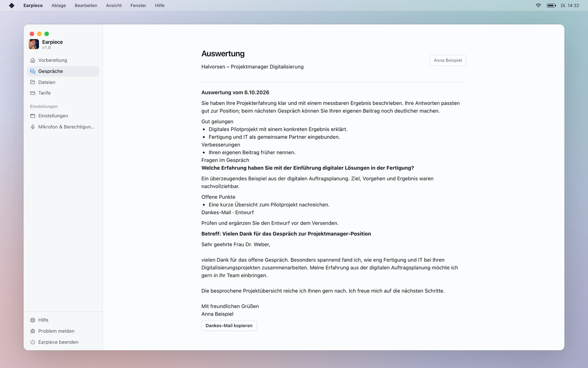Click the Mikrofon & Berechtigungen microphone icon
Screen dimensions: 588x368
[33, 127]
